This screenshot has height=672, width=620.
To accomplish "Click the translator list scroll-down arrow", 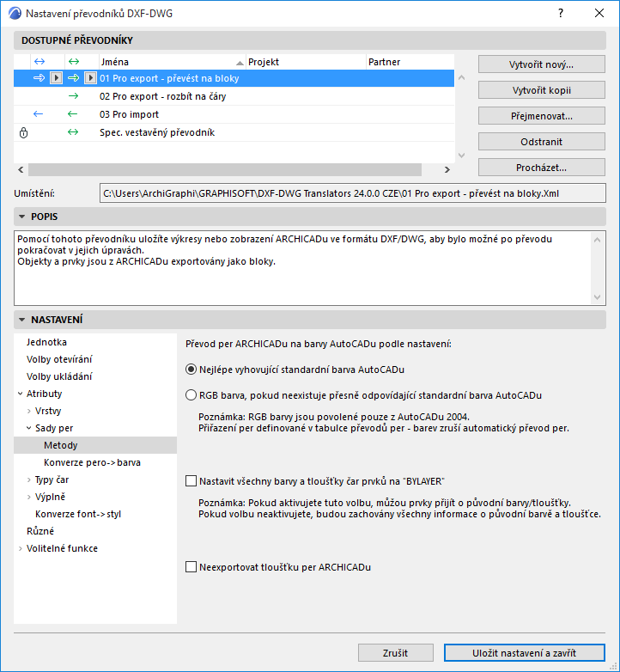I will [x=462, y=156].
